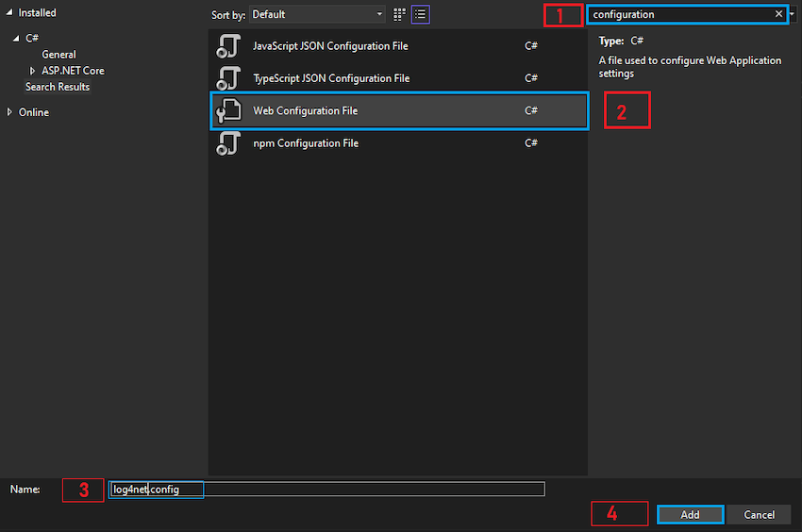Screen dimensions: 802x532
Task: Select the Search Results tree item
Action: [58, 87]
